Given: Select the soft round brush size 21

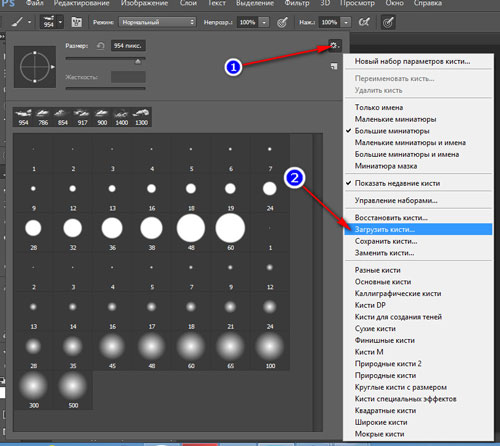Looking at the screenshot, I should tap(230, 312).
